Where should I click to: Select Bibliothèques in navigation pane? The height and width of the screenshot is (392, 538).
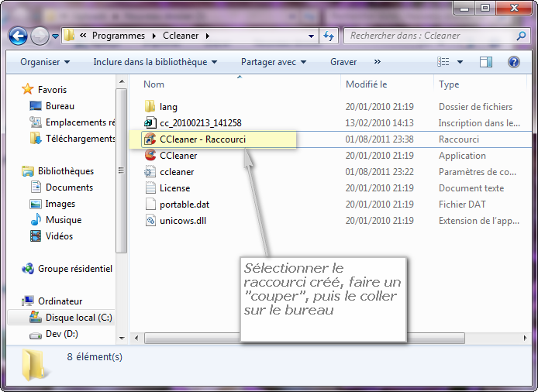point(66,171)
